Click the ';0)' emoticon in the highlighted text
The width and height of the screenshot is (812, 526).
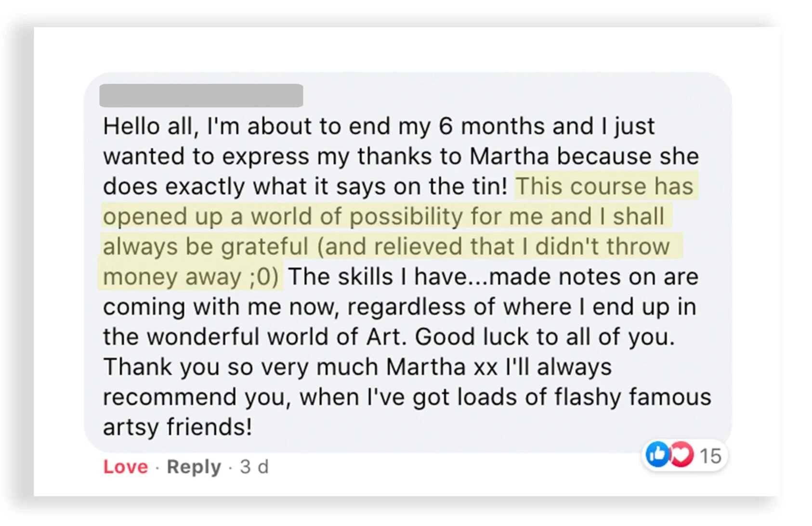(x=264, y=277)
